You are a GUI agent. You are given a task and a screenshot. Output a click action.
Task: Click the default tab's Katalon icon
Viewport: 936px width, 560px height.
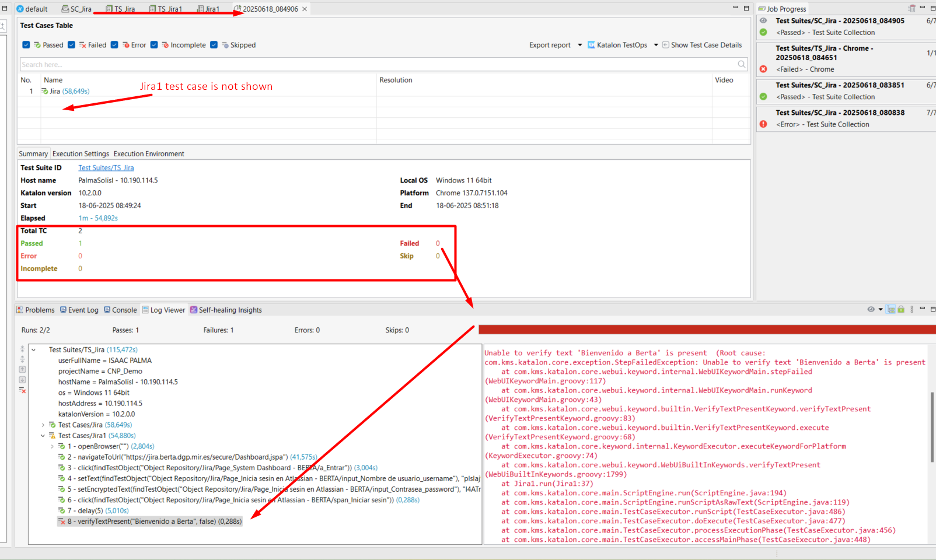pyautogui.click(x=20, y=9)
